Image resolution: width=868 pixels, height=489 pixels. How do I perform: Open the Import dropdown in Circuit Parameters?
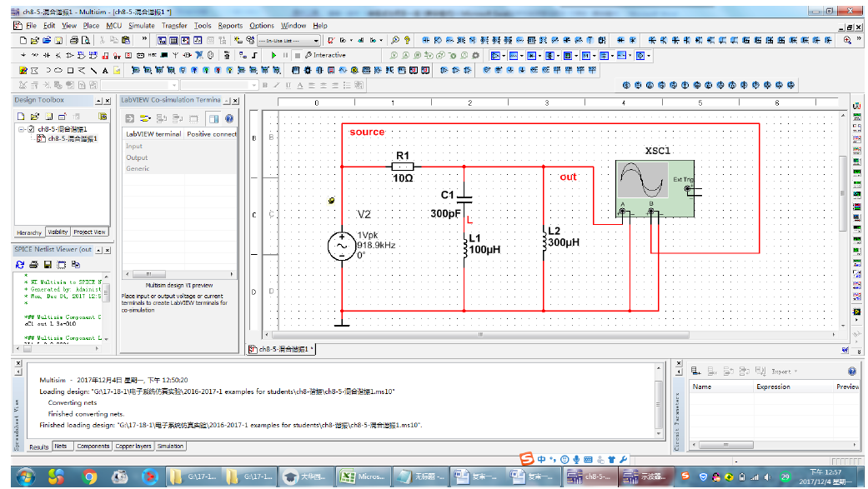(x=784, y=372)
